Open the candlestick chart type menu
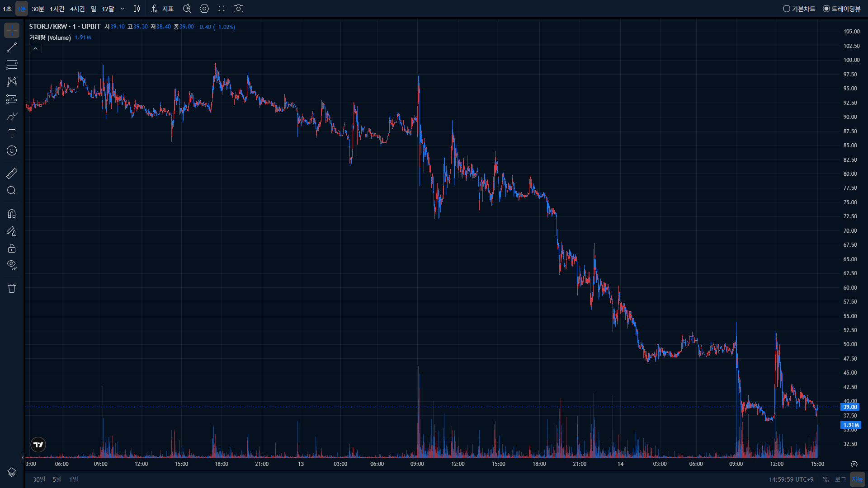 [x=137, y=9]
